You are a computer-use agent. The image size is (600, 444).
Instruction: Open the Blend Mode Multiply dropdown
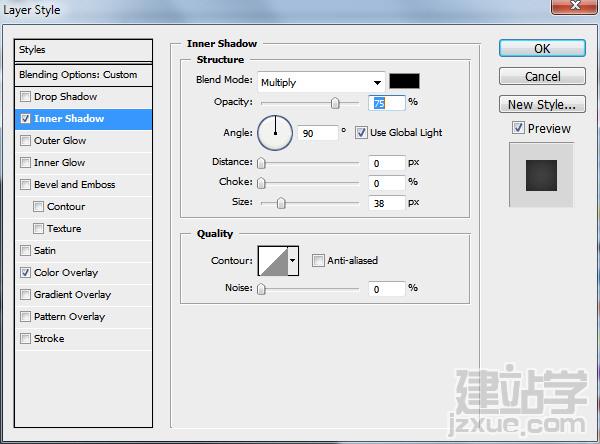click(x=321, y=82)
